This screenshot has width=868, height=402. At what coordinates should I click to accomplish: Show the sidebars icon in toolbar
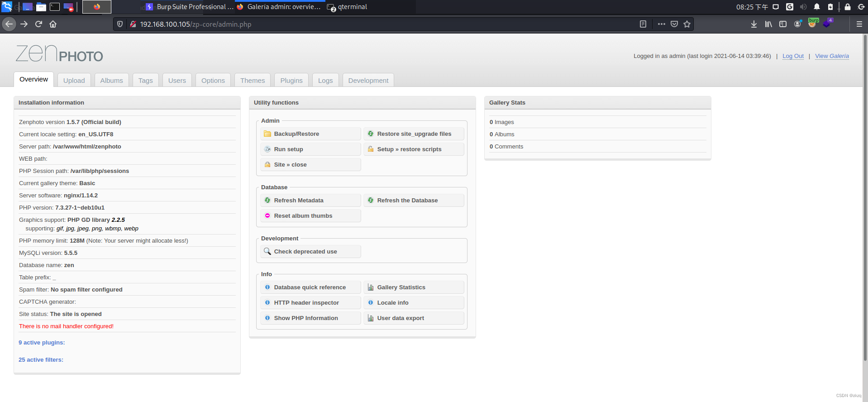[783, 24]
